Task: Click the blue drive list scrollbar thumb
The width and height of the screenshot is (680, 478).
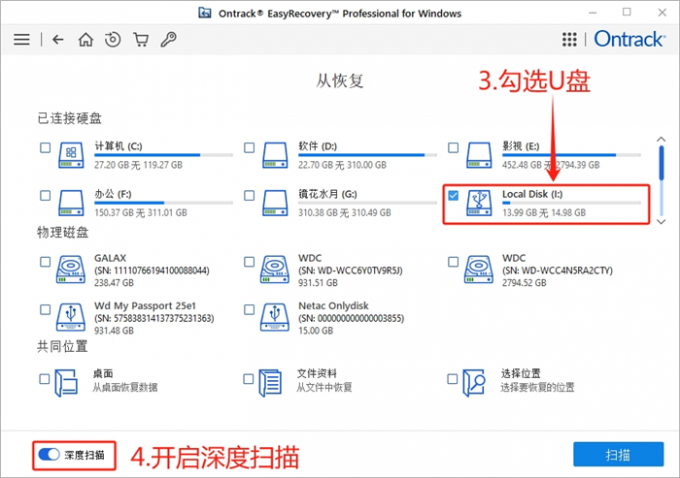Action: [661, 163]
